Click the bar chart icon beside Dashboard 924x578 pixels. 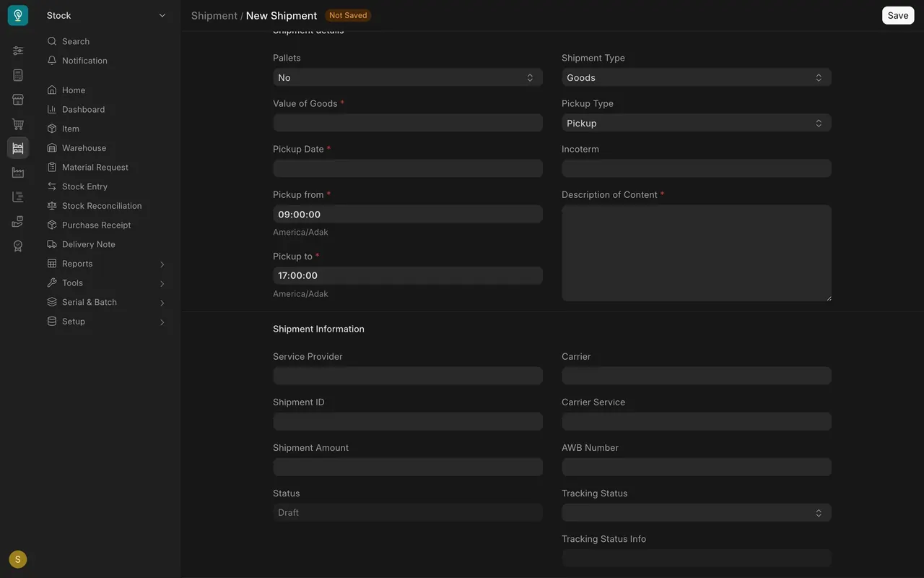point(52,110)
